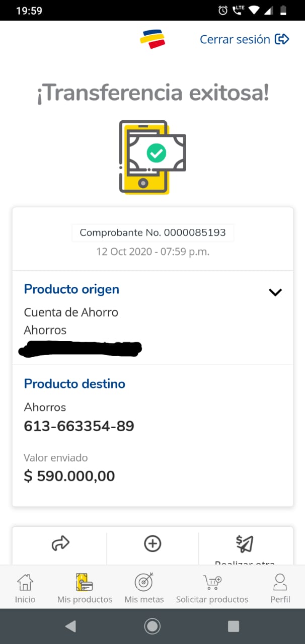Screen dimensions: 305x644
Task: Collapse the Producto origen section chevron
Action: (275, 292)
